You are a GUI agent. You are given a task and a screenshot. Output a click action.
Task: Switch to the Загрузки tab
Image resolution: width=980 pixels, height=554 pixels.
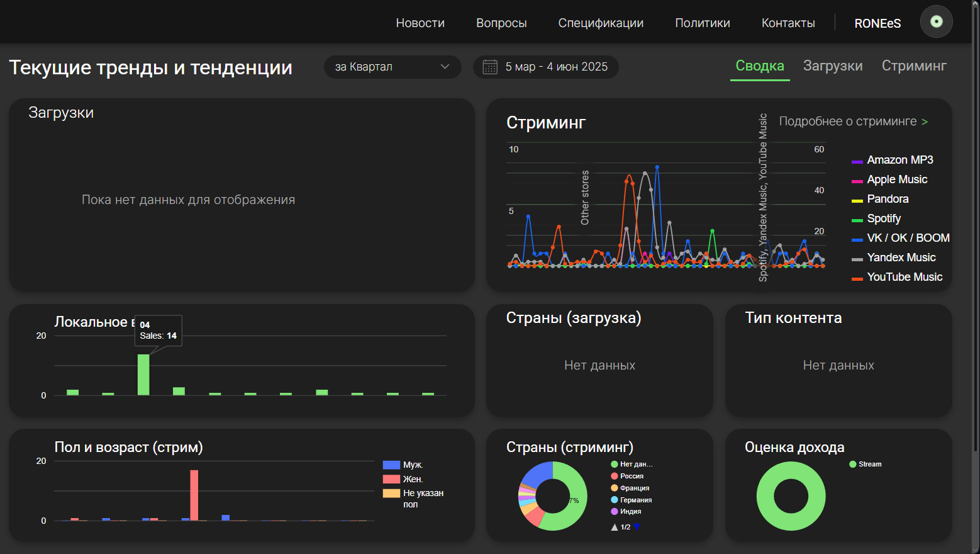(833, 66)
